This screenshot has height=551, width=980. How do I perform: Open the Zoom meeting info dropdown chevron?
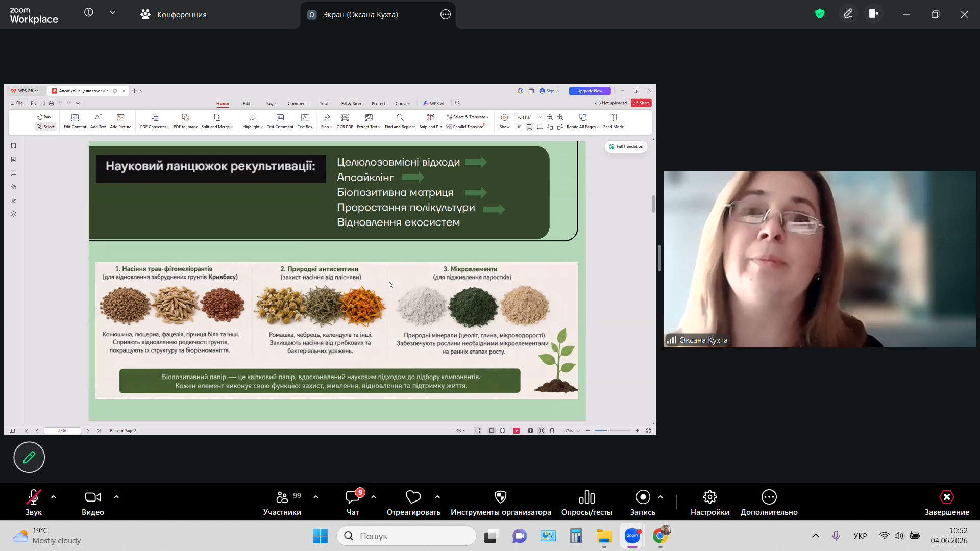113,13
